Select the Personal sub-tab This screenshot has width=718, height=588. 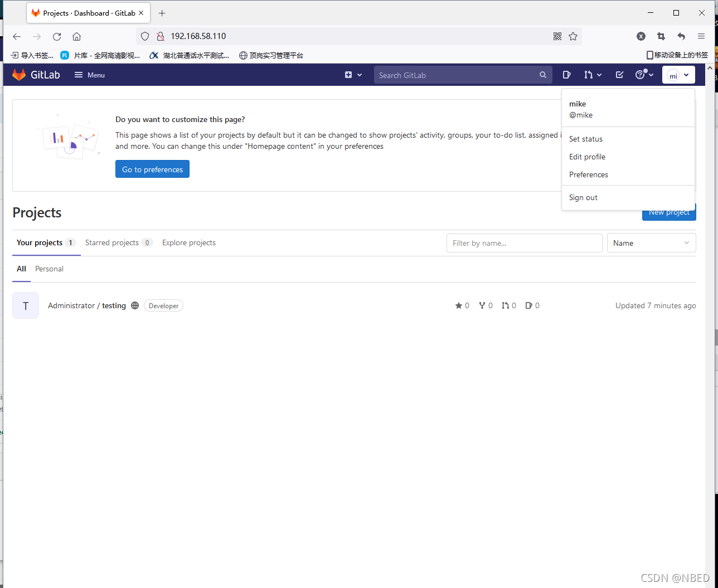pyautogui.click(x=49, y=269)
